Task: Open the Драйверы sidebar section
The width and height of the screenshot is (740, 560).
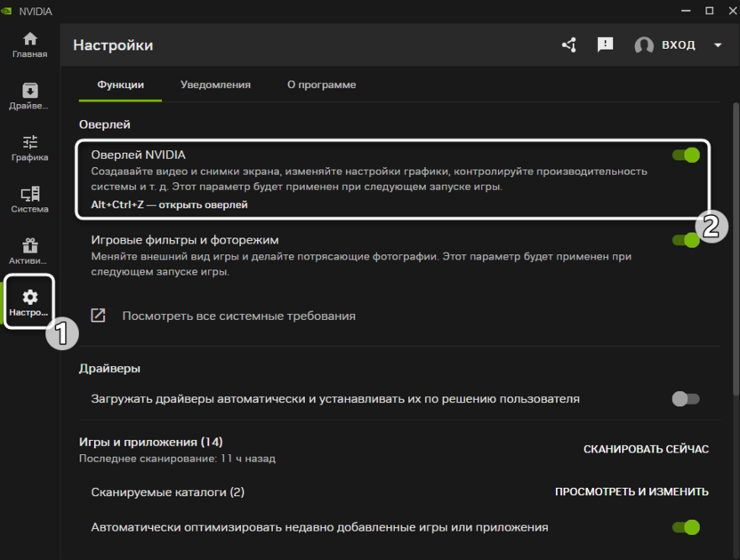Action: 28,97
